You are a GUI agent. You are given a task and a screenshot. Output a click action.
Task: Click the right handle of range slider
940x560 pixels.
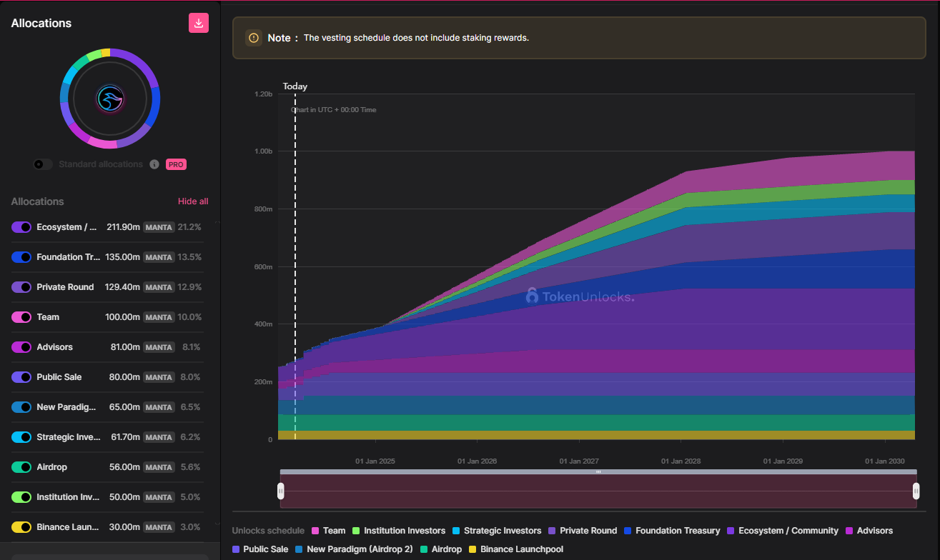(916, 491)
